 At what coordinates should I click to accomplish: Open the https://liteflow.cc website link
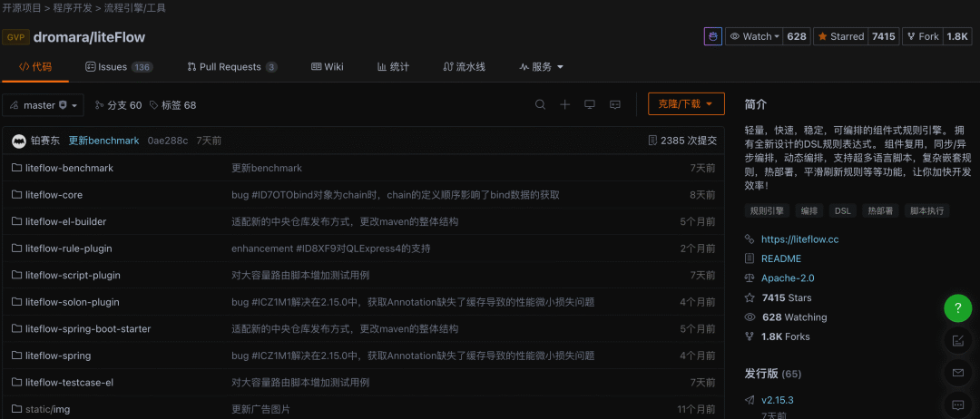tap(800, 239)
